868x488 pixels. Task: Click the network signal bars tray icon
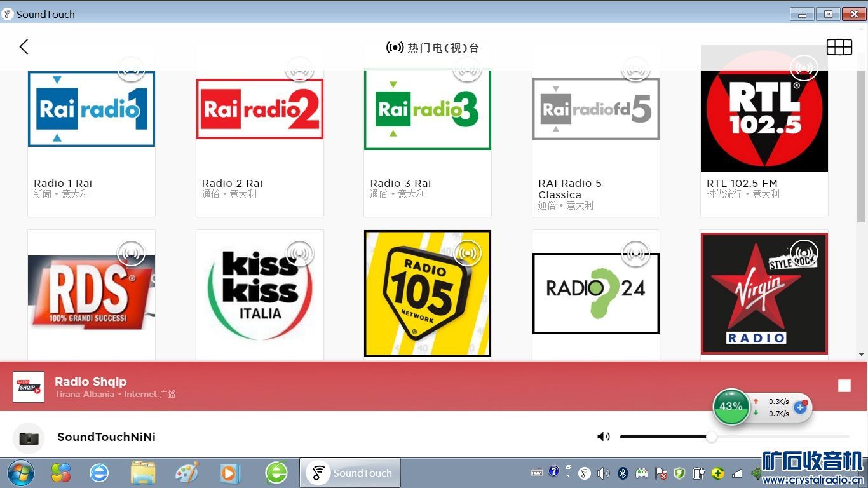[x=737, y=473]
